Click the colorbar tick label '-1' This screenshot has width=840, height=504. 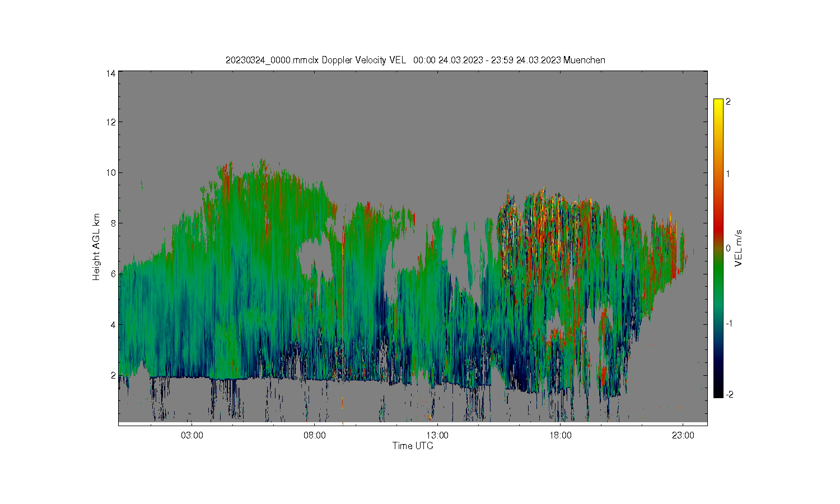pyautogui.click(x=729, y=324)
